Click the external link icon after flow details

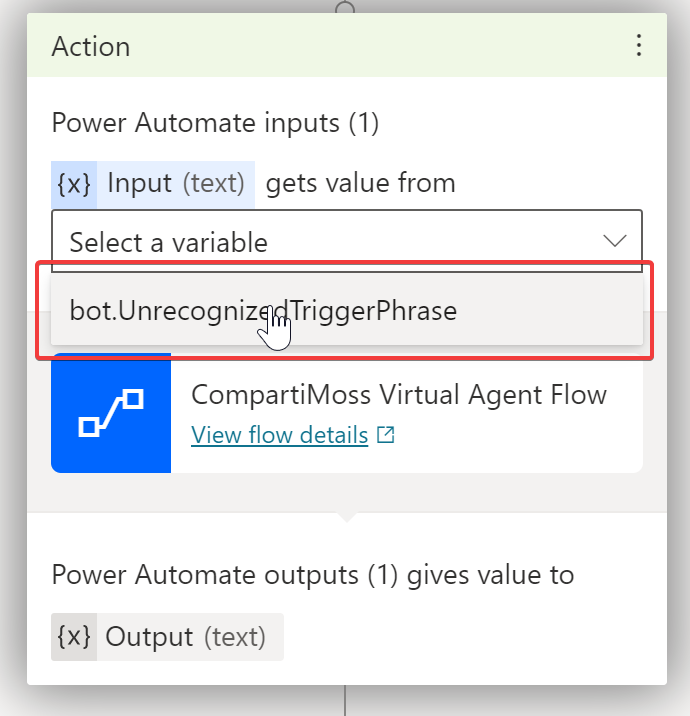(386, 436)
